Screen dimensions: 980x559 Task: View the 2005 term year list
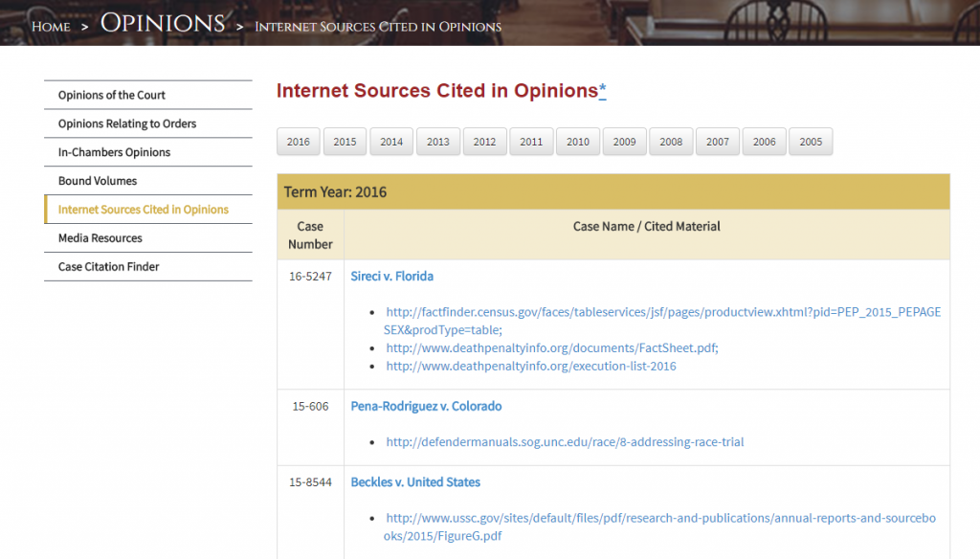point(811,142)
